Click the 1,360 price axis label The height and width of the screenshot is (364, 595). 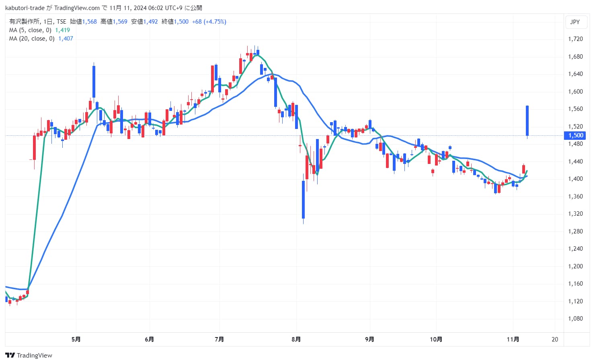[x=575, y=196]
